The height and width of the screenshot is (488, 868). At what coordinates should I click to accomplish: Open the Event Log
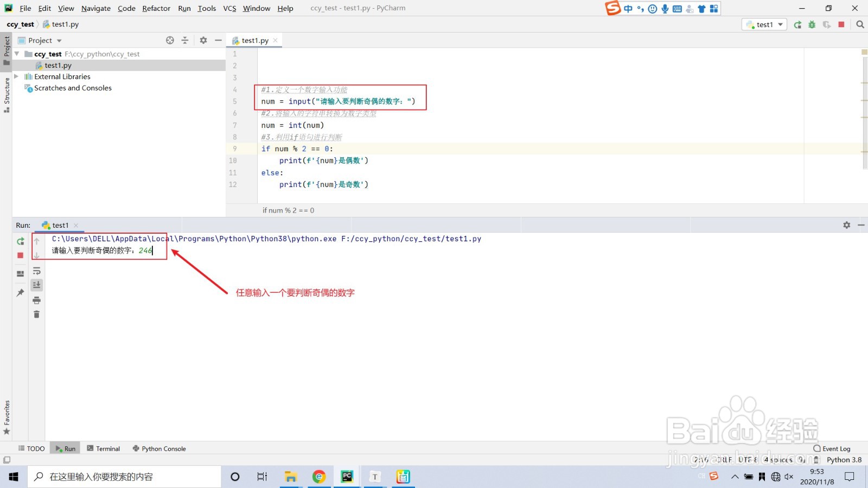point(832,448)
